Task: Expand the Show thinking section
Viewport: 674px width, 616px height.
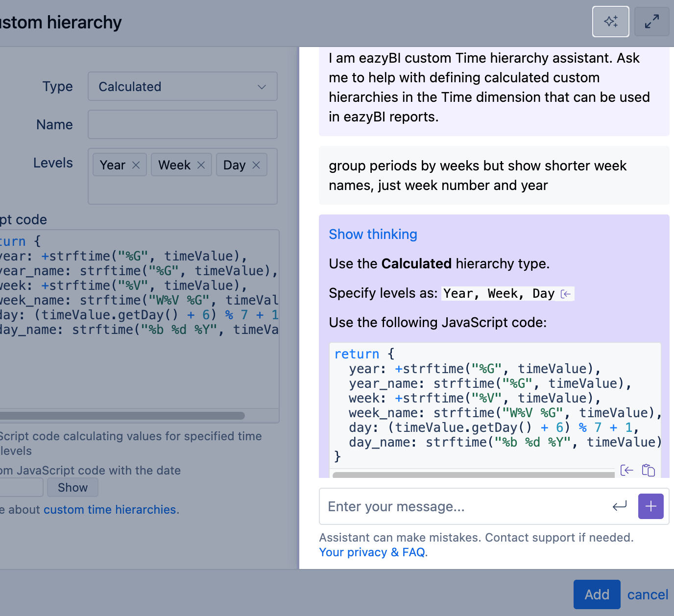Action: pos(373,235)
